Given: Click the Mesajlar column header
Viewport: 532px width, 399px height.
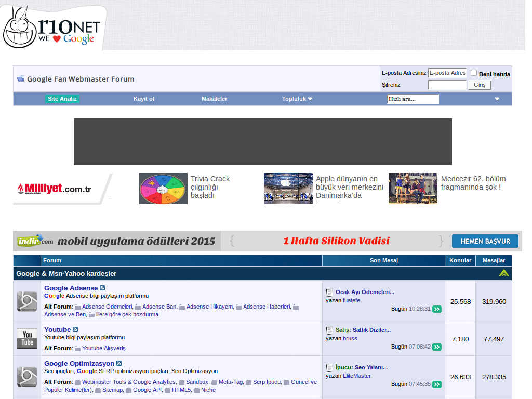Looking at the screenshot, I should (494, 260).
